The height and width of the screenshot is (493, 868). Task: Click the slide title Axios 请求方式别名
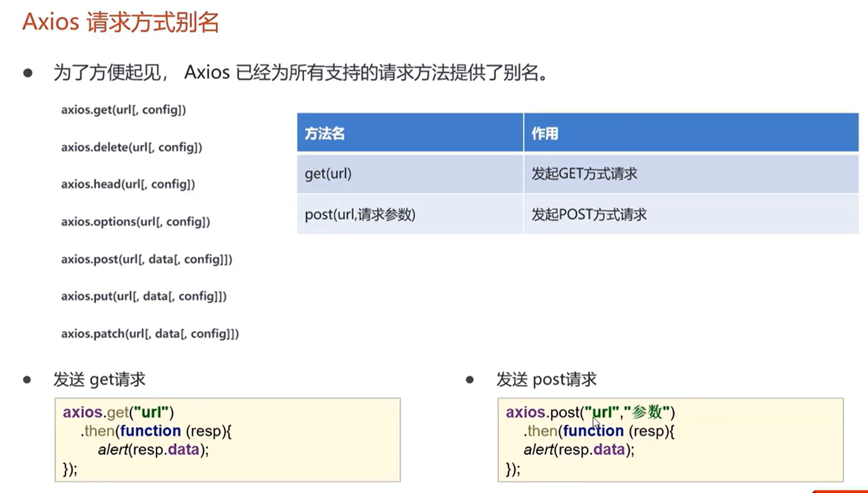(x=121, y=23)
